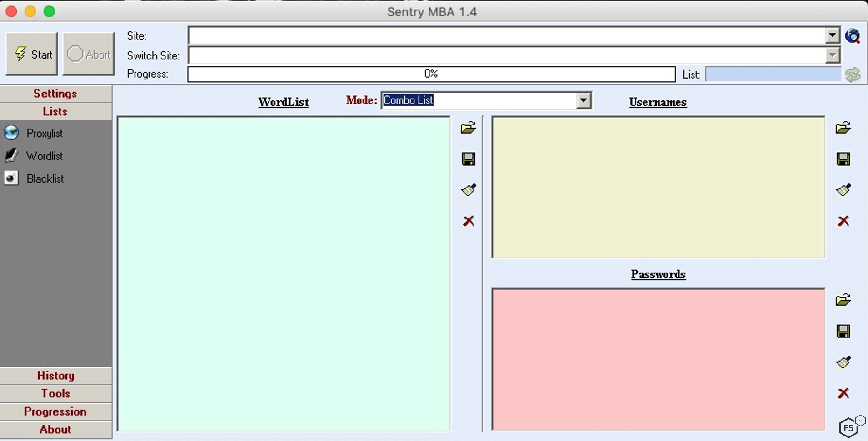Expand the Site dropdown arrow
The image size is (868, 441).
(x=832, y=35)
